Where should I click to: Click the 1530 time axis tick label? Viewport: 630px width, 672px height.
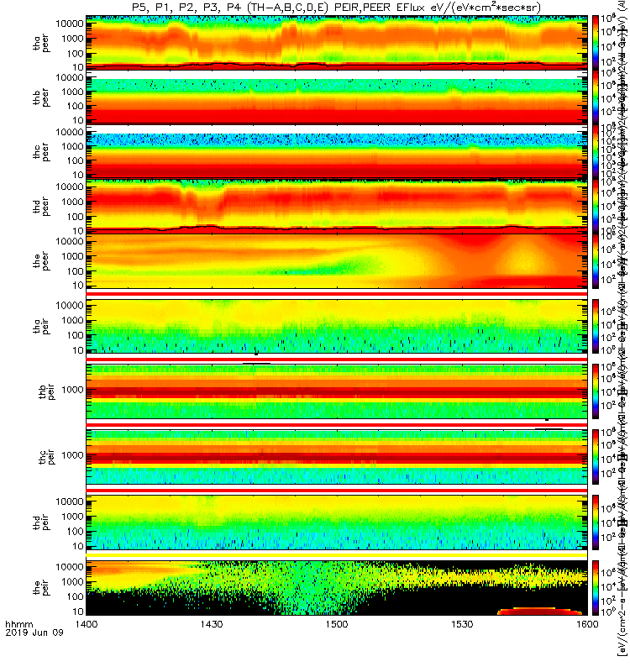tap(462, 624)
